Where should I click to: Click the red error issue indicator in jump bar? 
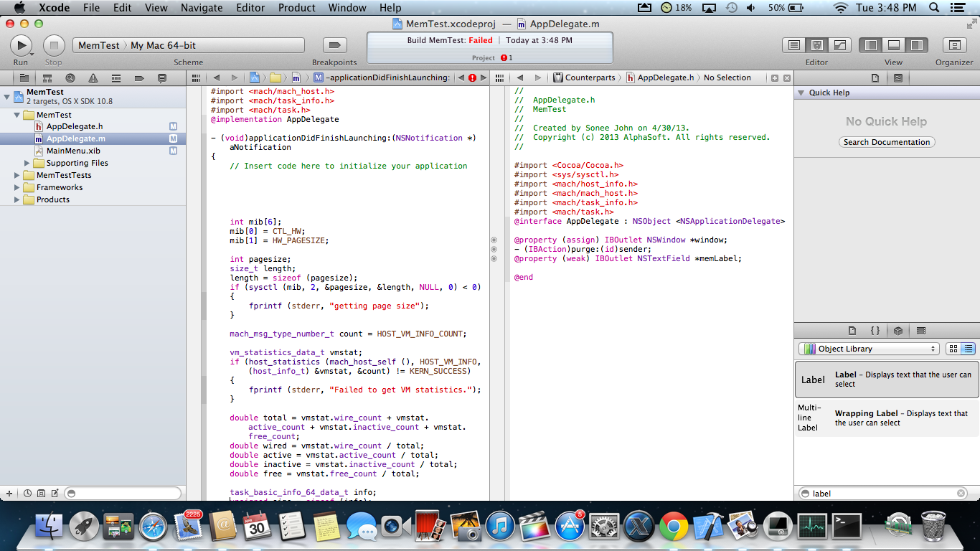point(472,77)
